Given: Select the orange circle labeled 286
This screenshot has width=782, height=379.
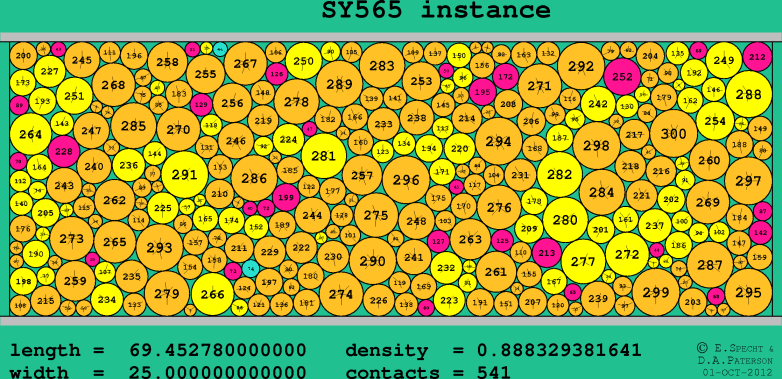Looking at the screenshot, I should 254,178.
